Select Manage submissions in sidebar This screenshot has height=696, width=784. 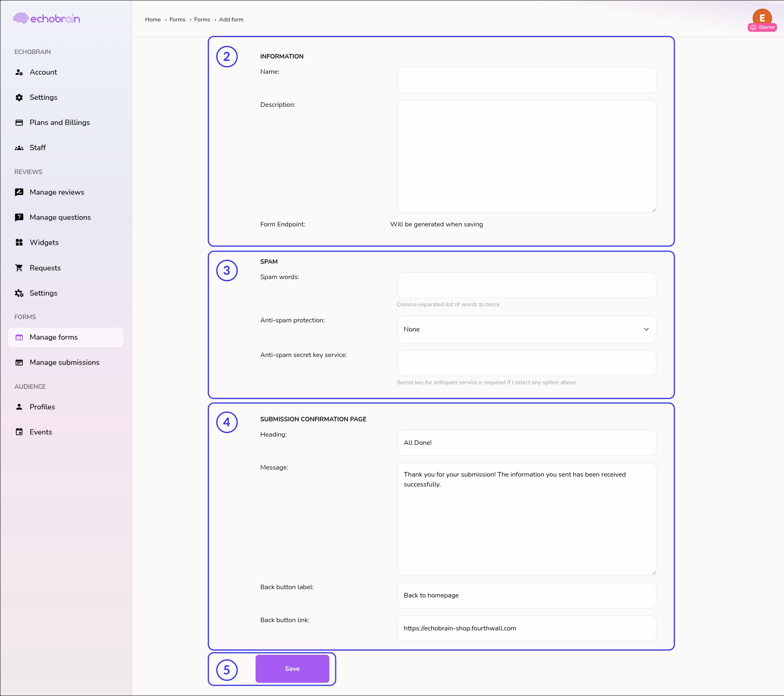pyautogui.click(x=66, y=362)
